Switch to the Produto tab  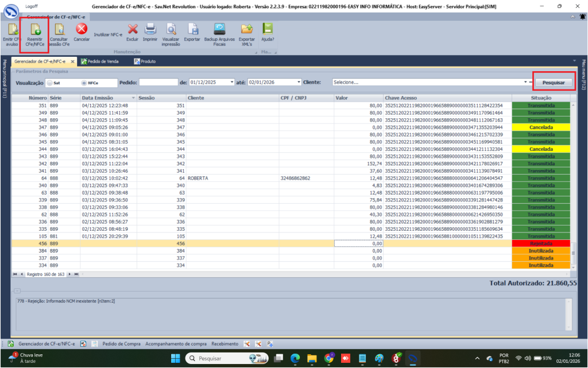(148, 61)
